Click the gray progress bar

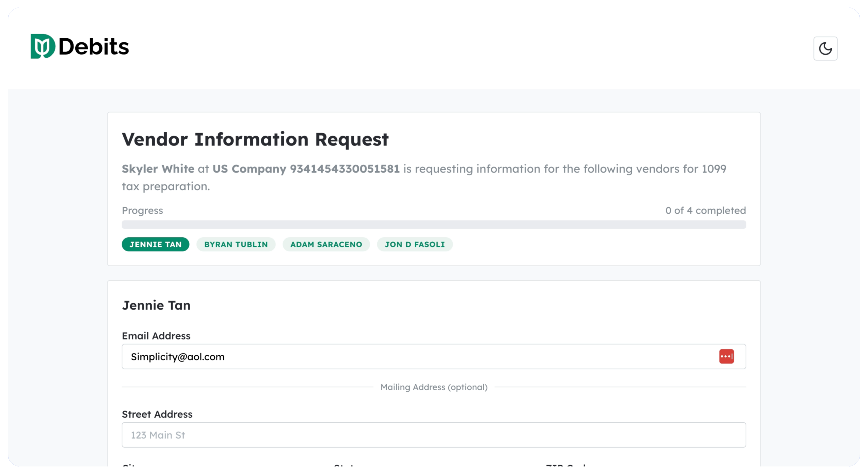(433, 224)
